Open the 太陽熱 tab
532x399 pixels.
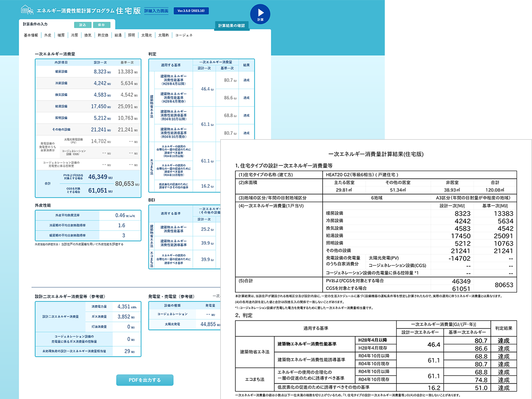(x=164, y=35)
